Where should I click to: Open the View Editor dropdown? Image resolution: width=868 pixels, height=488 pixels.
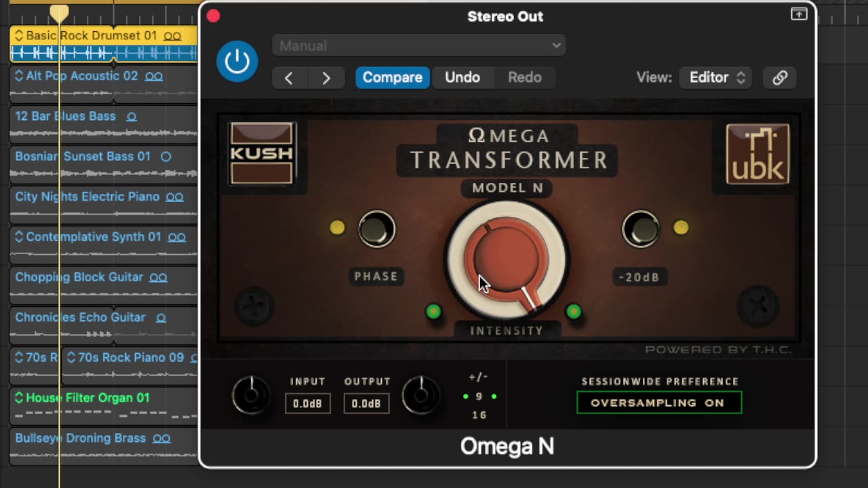point(717,77)
